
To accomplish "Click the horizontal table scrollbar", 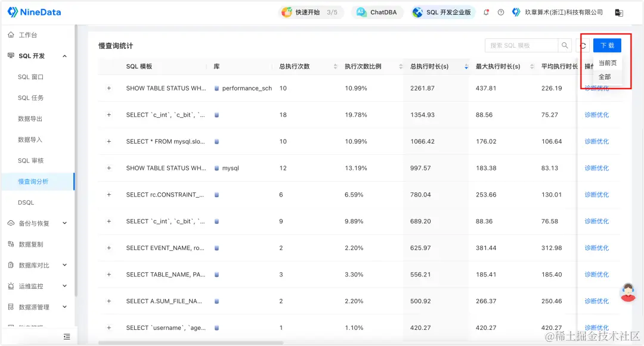I will pos(191,342).
